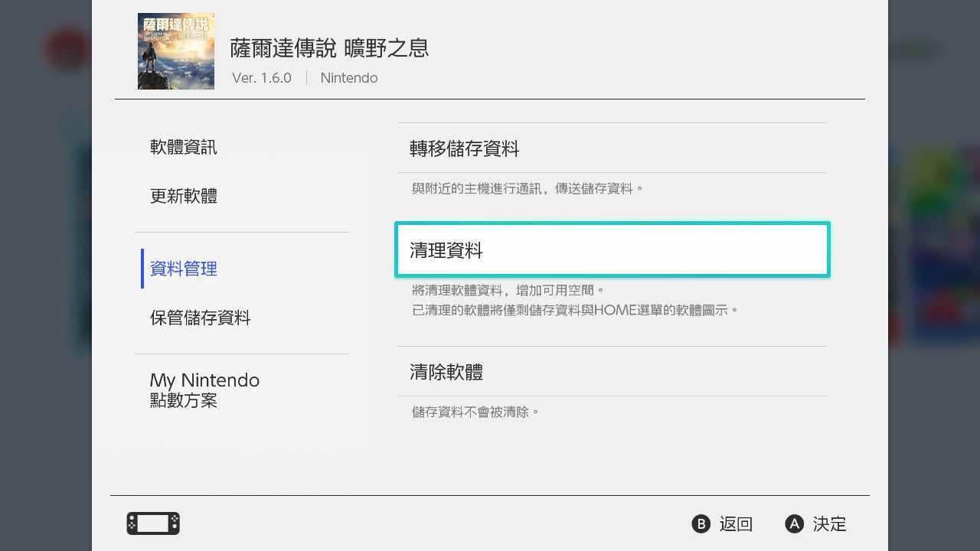Click the game title 薩爾達傳說 曠野之息
The width and height of the screenshot is (980, 551).
330,48
